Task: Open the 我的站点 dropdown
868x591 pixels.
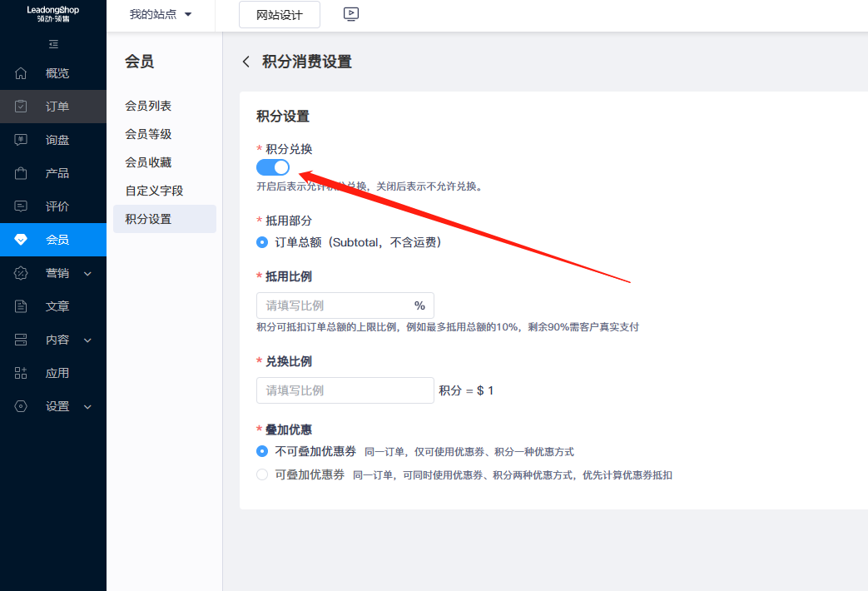Action: click(161, 15)
